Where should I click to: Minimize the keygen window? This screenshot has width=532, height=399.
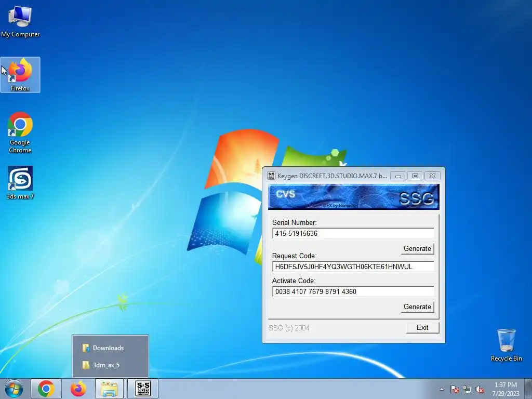coord(398,176)
